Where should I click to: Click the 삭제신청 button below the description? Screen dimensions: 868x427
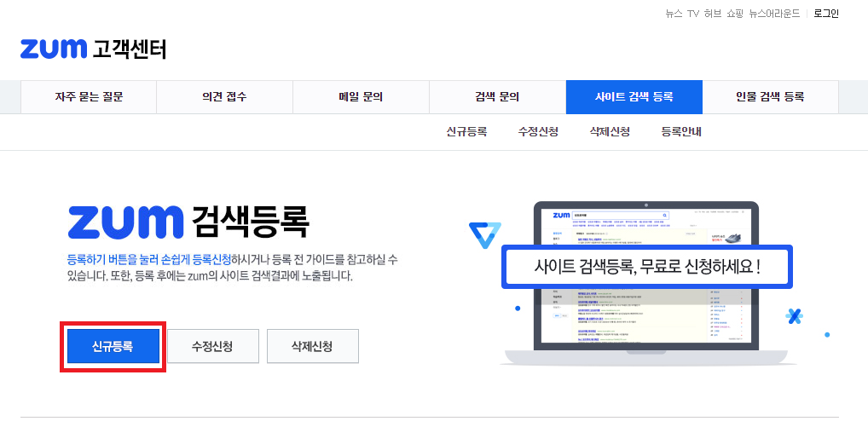pyautogui.click(x=312, y=346)
